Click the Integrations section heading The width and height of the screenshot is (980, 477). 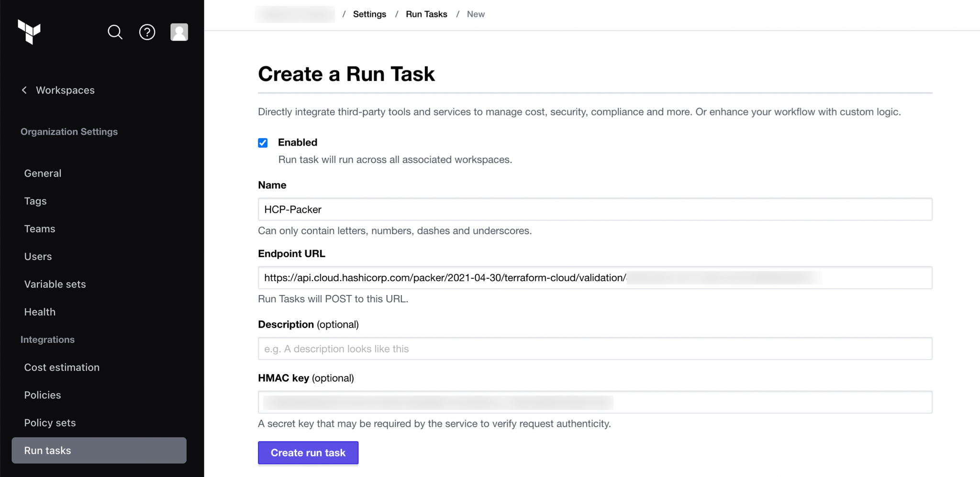tap(47, 340)
